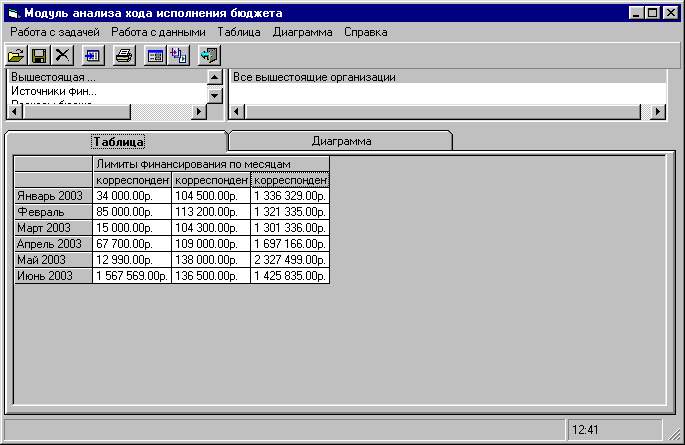
Task: Click the exit door toolbar icon
Action: [x=209, y=55]
